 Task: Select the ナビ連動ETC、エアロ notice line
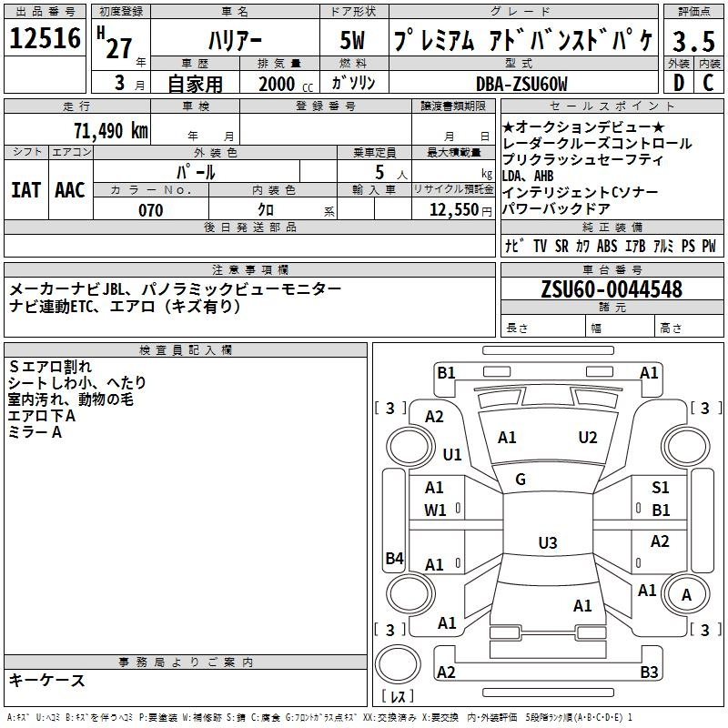pos(125,306)
